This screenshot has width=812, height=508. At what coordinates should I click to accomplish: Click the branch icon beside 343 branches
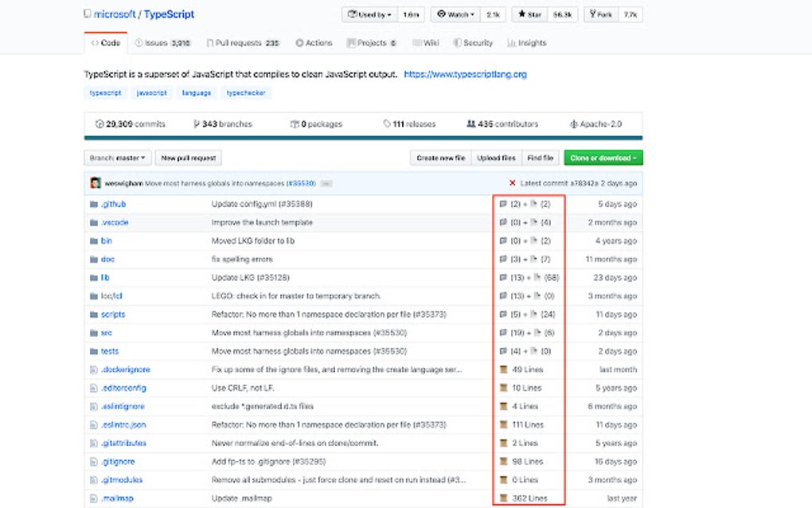(197, 123)
